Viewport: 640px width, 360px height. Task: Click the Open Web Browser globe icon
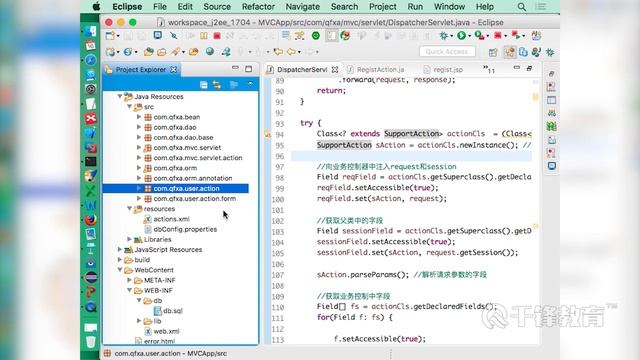pos(210,52)
